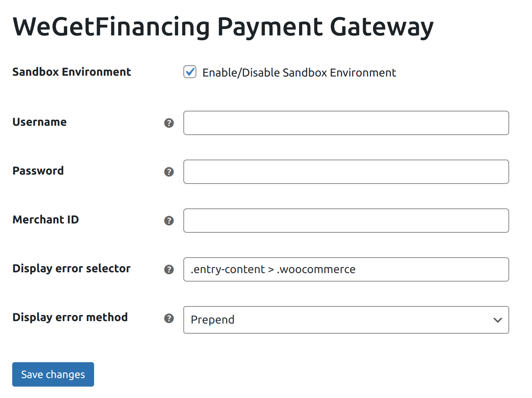The width and height of the screenshot is (532, 398).
Task: Click the Display error selector help icon
Action: [x=169, y=269]
